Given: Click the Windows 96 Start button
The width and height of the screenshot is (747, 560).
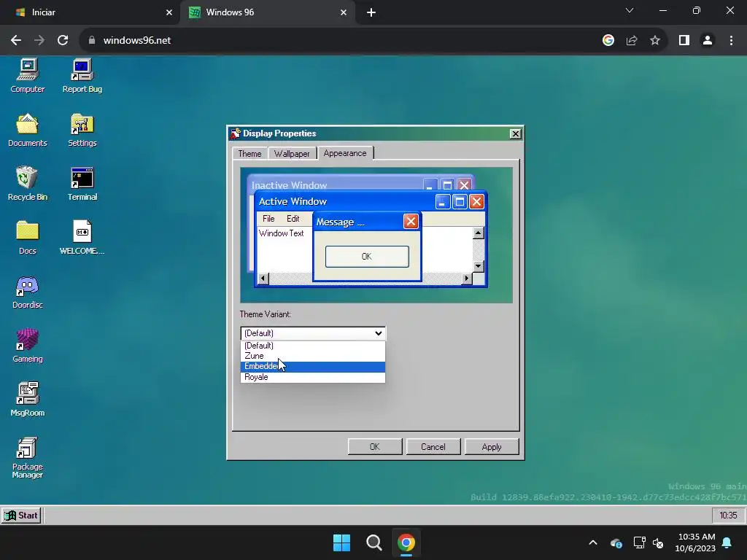Looking at the screenshot, I should [x=21, y=516].
